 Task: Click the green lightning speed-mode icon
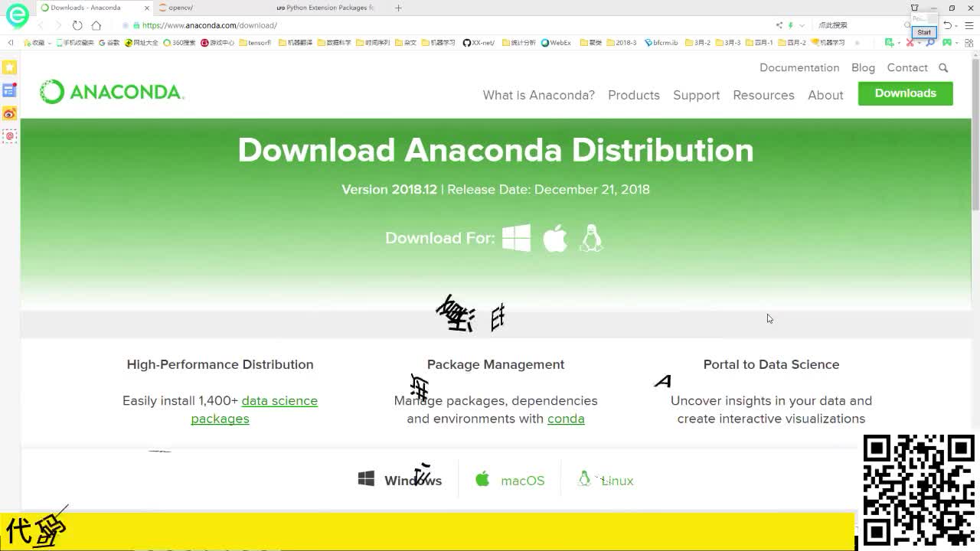(791, 25)
